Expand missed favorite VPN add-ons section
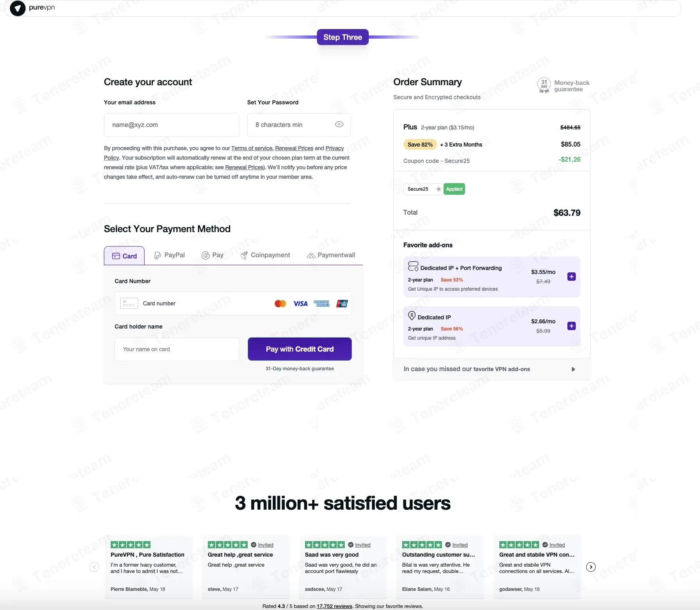Screen dimensions: 700x610 492,369
